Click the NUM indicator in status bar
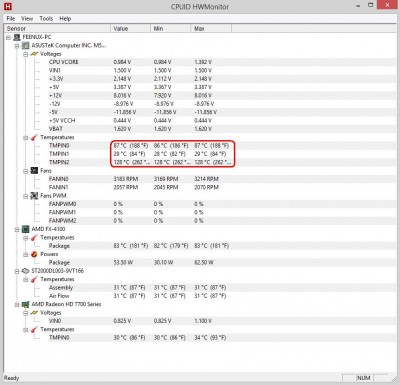The height and width of the screenshot is (385, 400). click(363, 378)
